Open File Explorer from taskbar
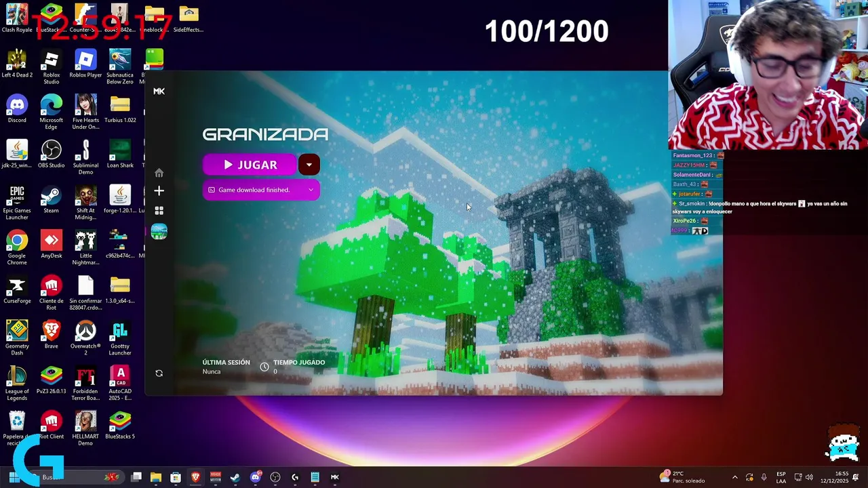This screenshot has height=488, width=868. click(155, 477)
